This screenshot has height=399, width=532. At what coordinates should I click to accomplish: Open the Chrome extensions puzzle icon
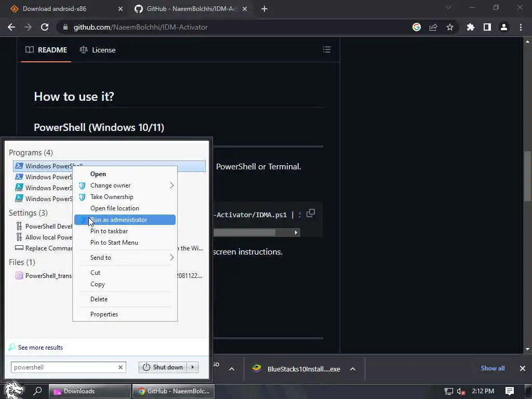[x=470, y=27]
